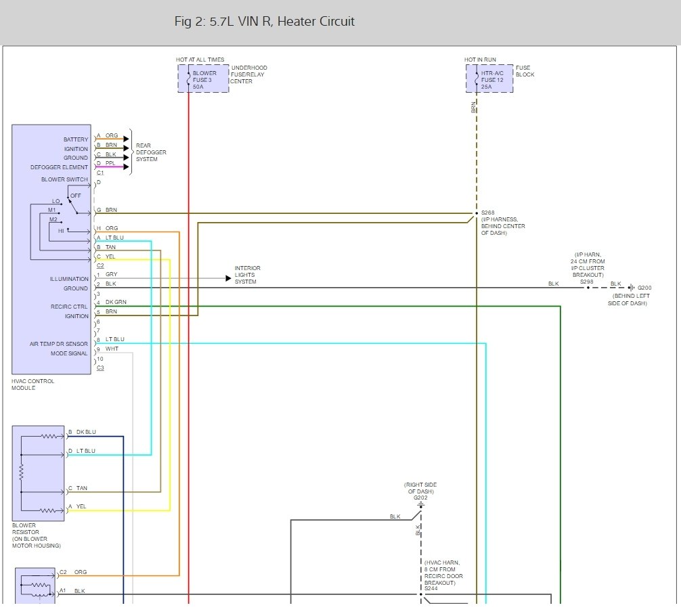Image resolution: width=681 pixels, height=616 pixels.
Task: Select the 'S298' splice label
Action: [587, 282]
